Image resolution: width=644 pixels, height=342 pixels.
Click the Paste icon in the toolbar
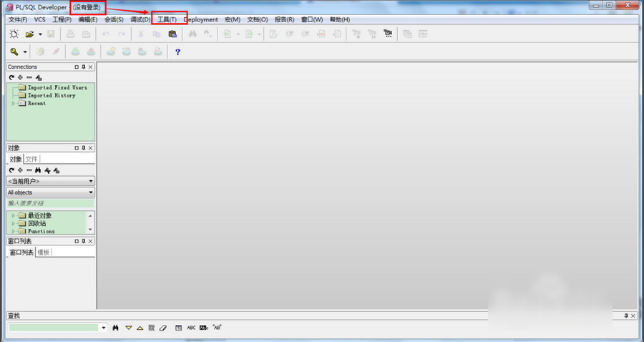(x=172, y=34)
